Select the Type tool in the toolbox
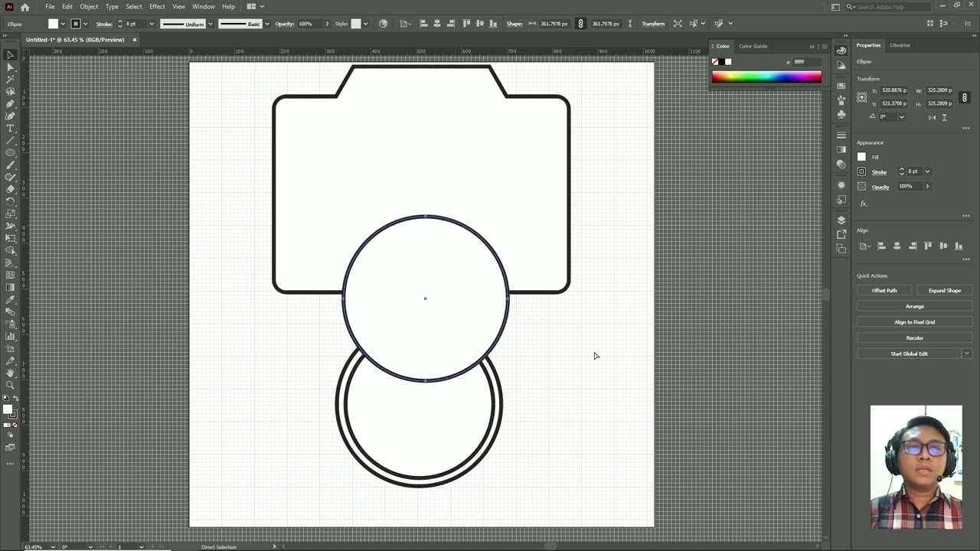Screen dimensions: 980x551 click(x=11, y=129)
